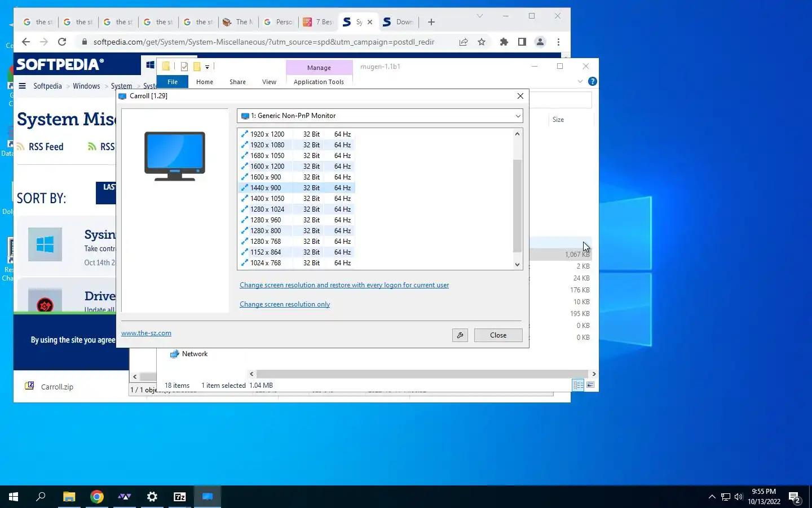Reload the Softpedia page

coord(62,42)
